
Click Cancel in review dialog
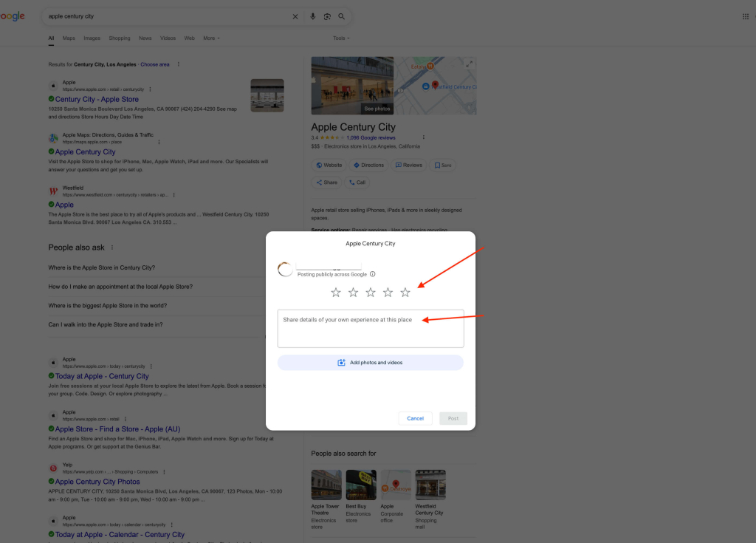[415, 418]
